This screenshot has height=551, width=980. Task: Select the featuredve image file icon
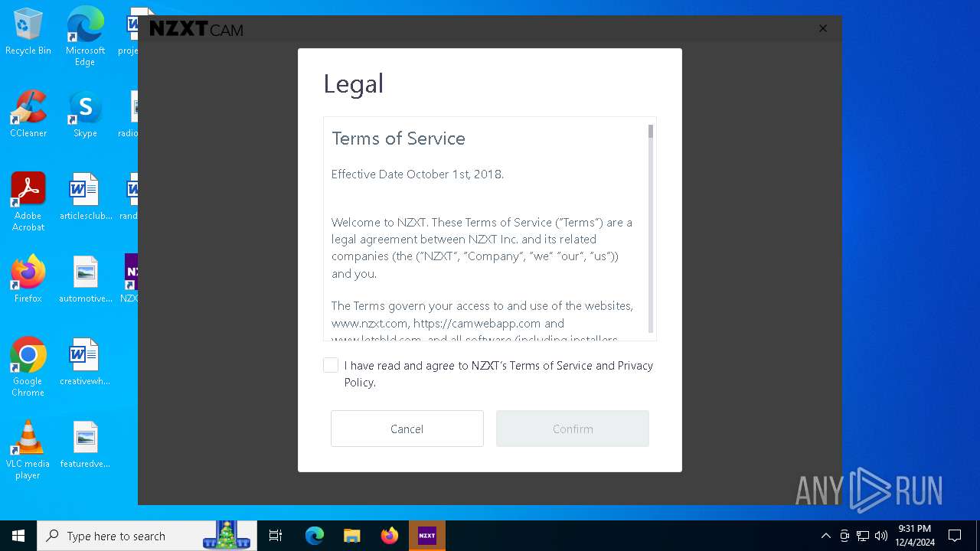(85, 445)
